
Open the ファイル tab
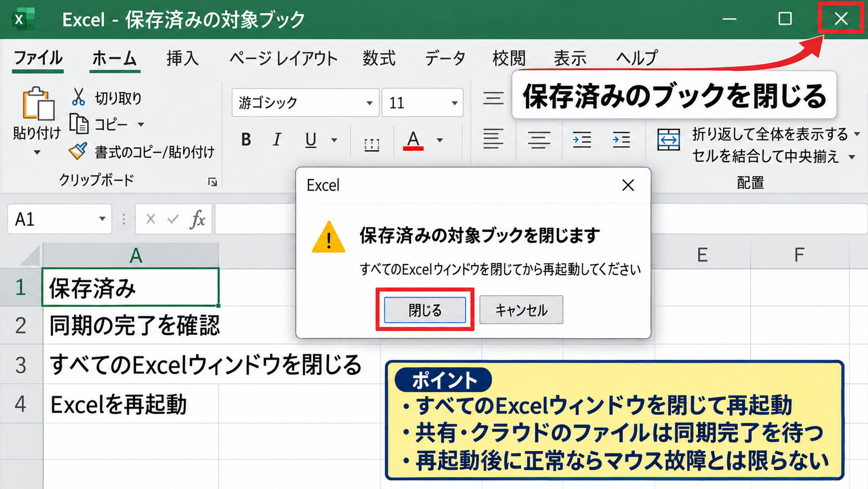click(x=38, y=58)
